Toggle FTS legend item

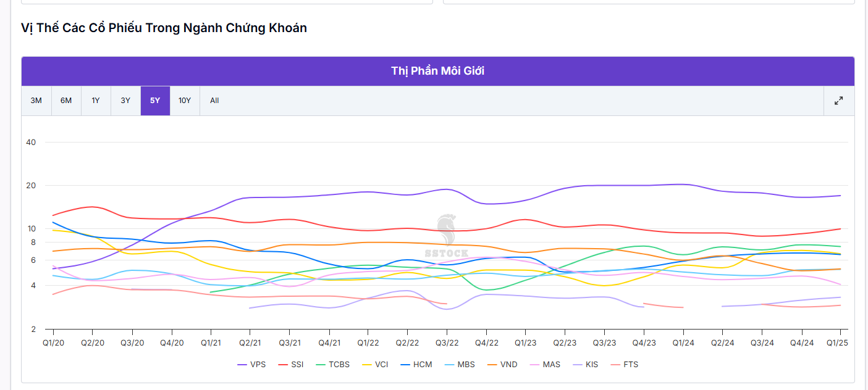[x=625, y=365]
